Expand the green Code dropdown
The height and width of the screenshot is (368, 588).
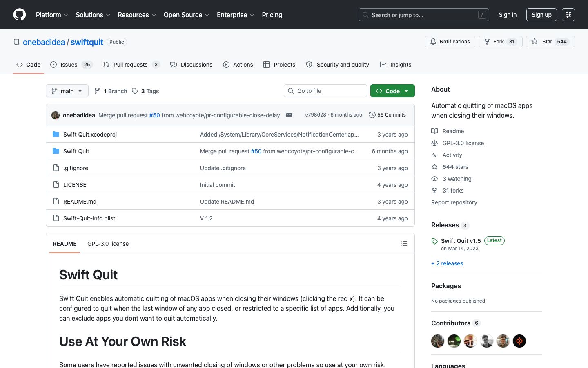[392, 91]
